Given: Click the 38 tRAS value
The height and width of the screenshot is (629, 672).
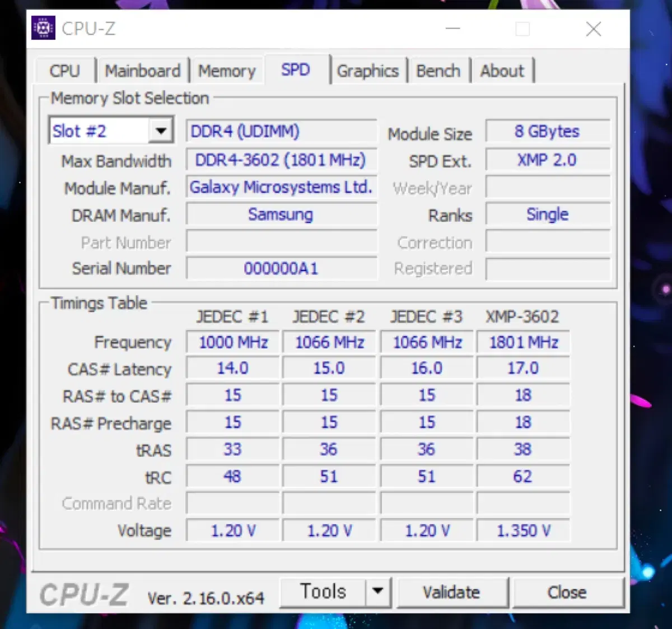Looking at the screenshot, I should (x=523, y=449).
